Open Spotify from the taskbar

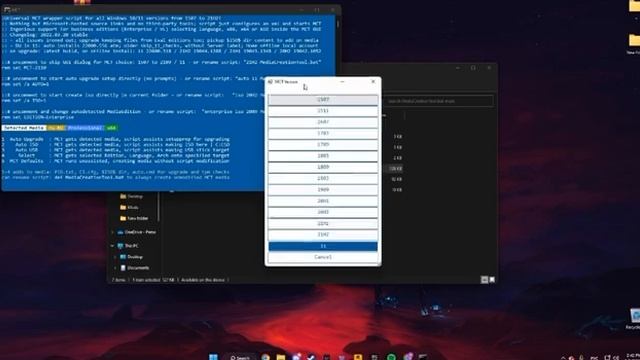(x=391, y=358)
